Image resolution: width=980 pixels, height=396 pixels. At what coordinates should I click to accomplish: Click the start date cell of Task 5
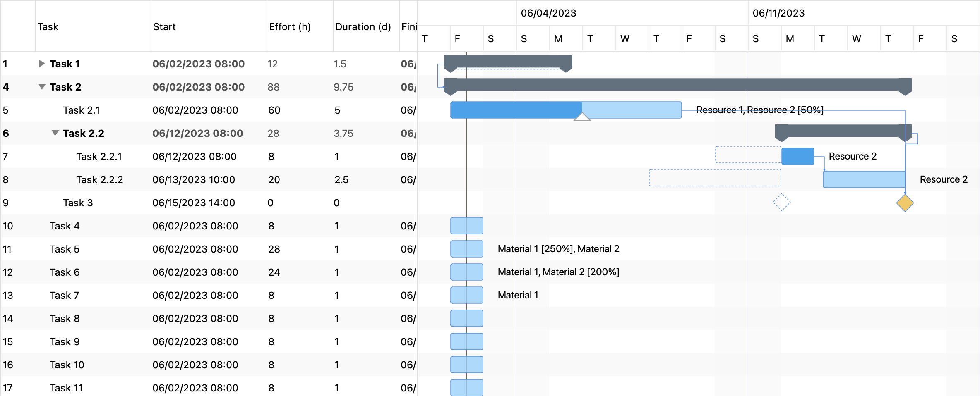[195, 249]
